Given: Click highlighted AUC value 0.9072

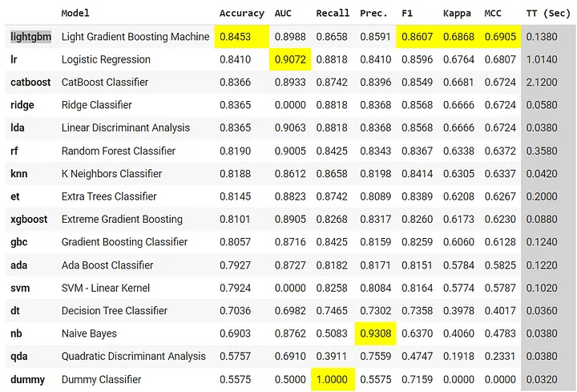Looking at the screenshot, I should coord(290,59).
